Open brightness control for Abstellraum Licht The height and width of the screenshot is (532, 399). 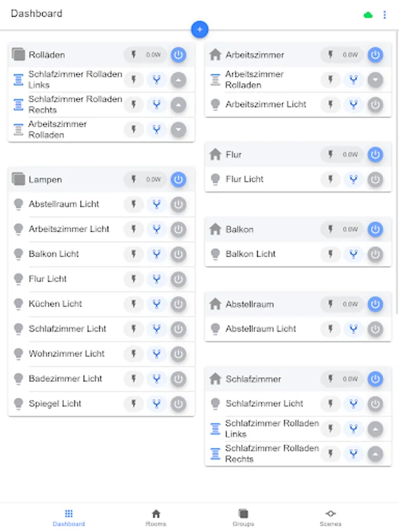pos(155,204)
